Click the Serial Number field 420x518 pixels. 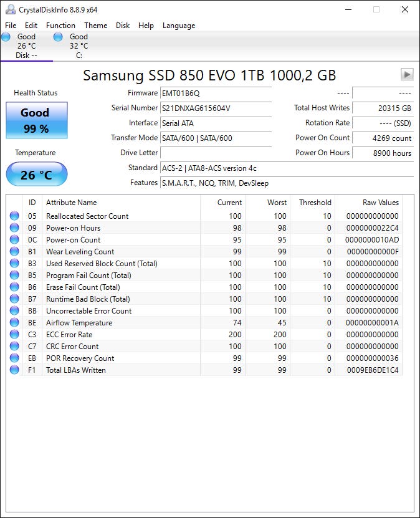tap(216, 108)
